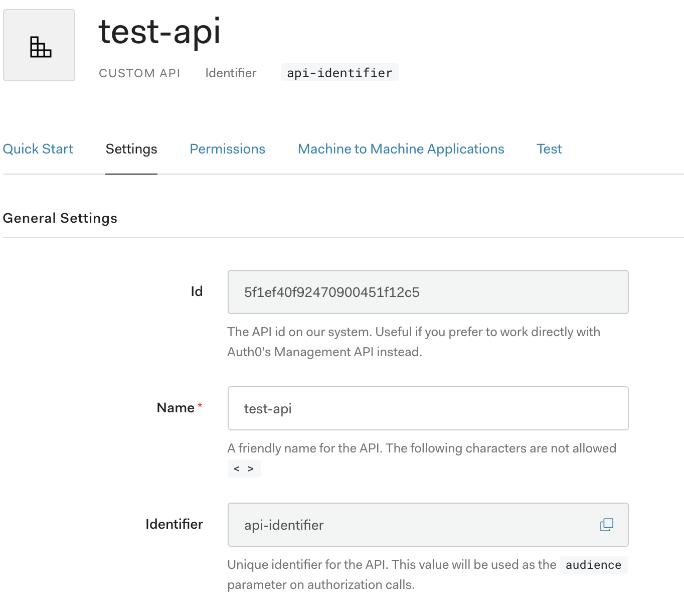Click the required Name field label
The height and width of the screenshot is (616, 684).
coord(176,408)
